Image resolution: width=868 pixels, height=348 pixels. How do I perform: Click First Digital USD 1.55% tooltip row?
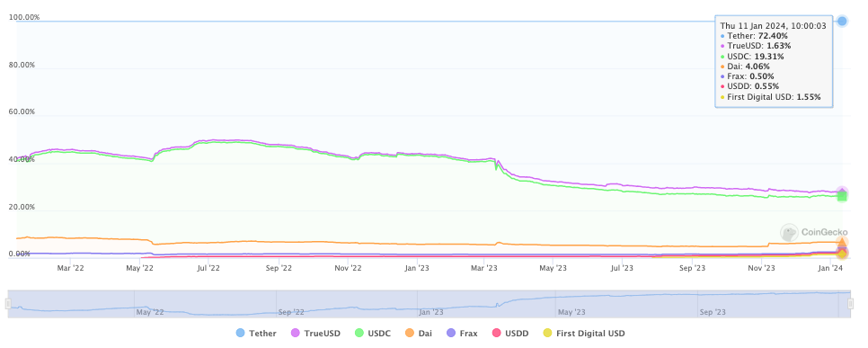(770, 97)
